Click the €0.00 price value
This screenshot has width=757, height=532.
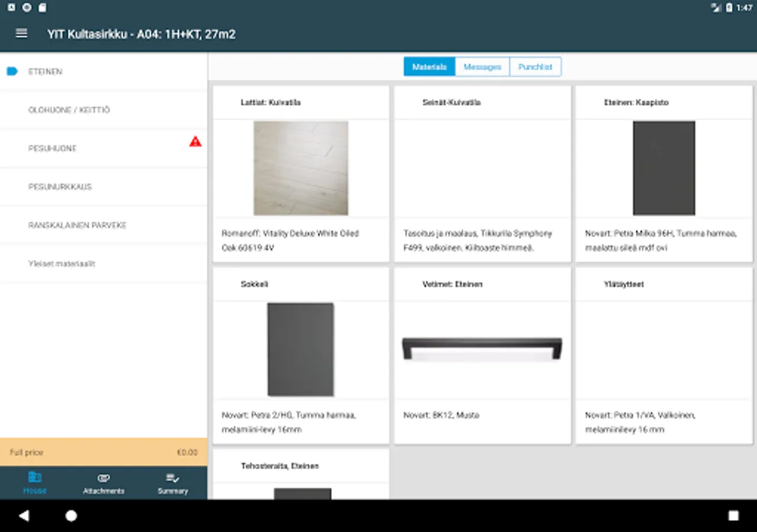pyautogui.click(x=187, y=452)
